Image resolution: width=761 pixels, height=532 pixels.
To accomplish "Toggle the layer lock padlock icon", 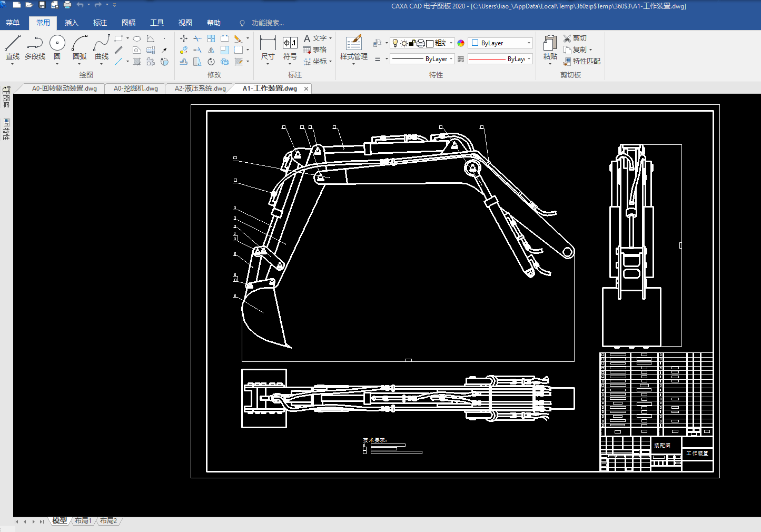I will (412, 43).
